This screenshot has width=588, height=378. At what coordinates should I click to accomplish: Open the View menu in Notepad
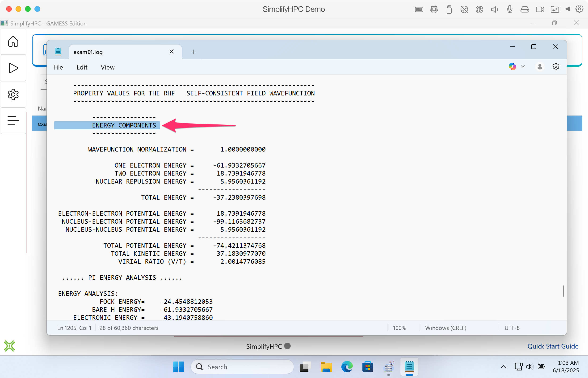(107, 67)
